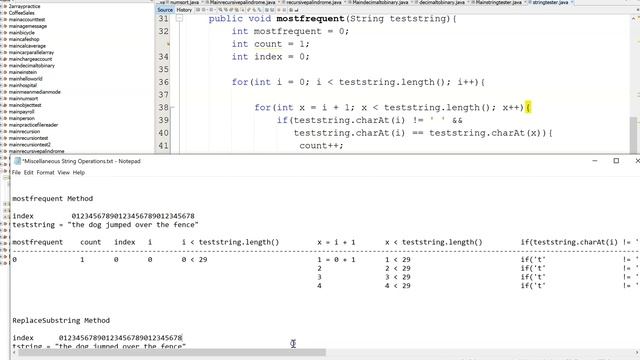Click the 'count++;' statement on line 41
The height and width of the screenshot is (360, 640).
tap(321, 146)
